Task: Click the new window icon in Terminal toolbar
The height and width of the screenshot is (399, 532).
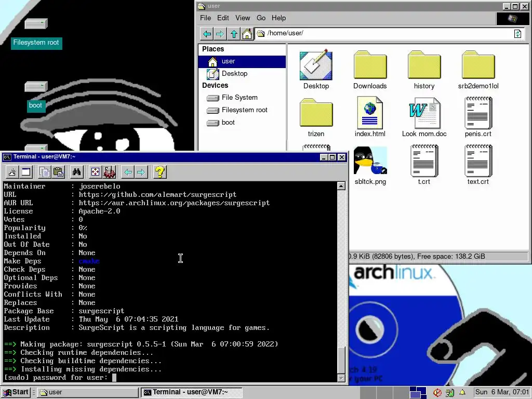Action: pyautogui.click(x=26, y=172)
